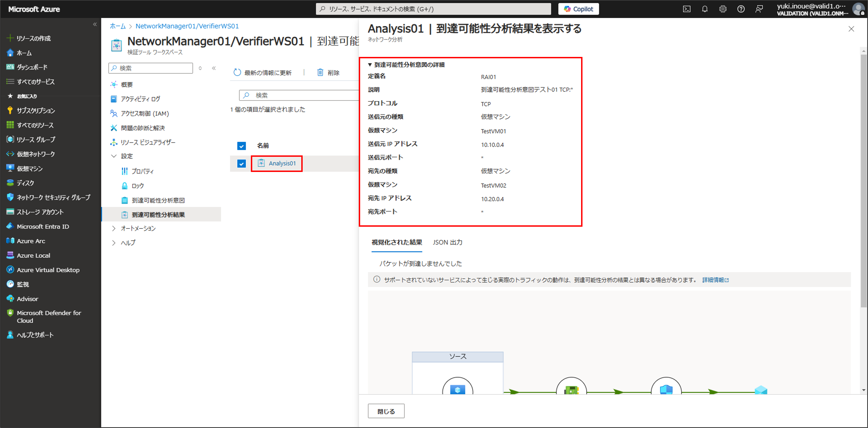Toggle the select-all checkbox by 名前

(242, 146)
